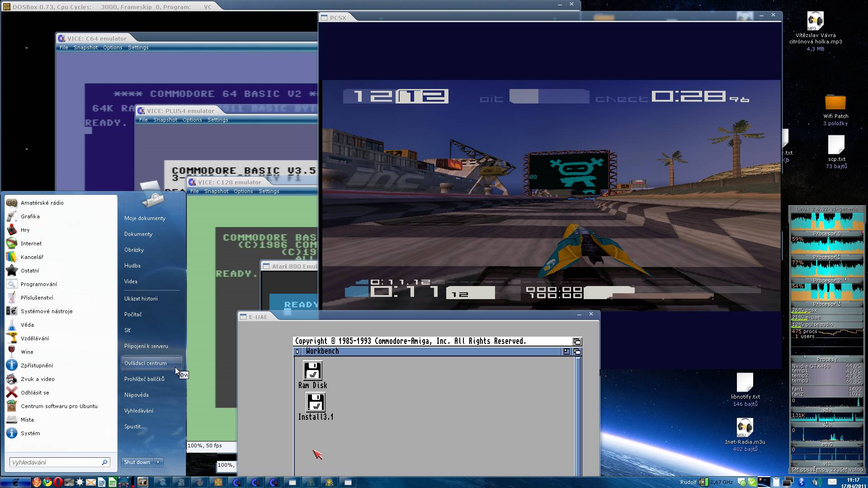Expand the Programování category
Viewport: 868px width, 488px height.
point(61,284)
